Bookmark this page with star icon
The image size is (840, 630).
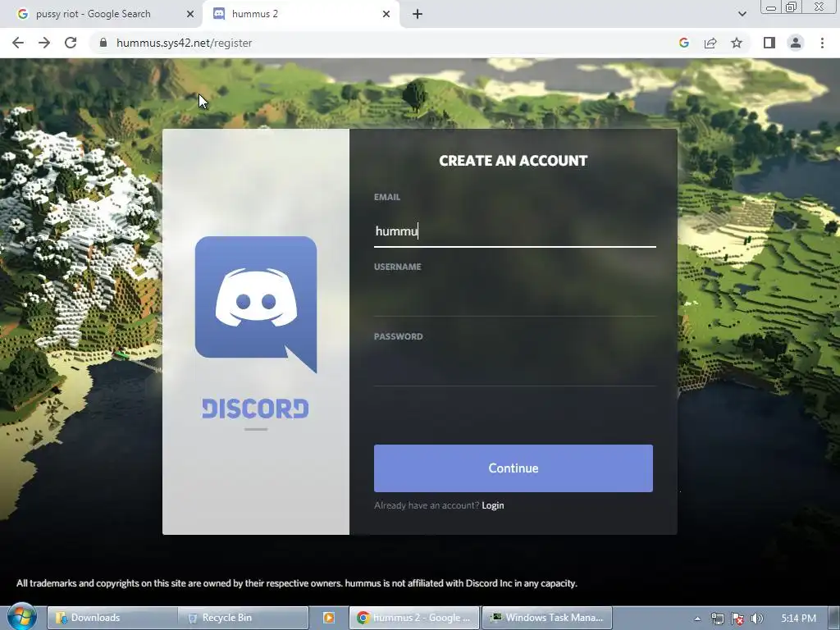737,43
